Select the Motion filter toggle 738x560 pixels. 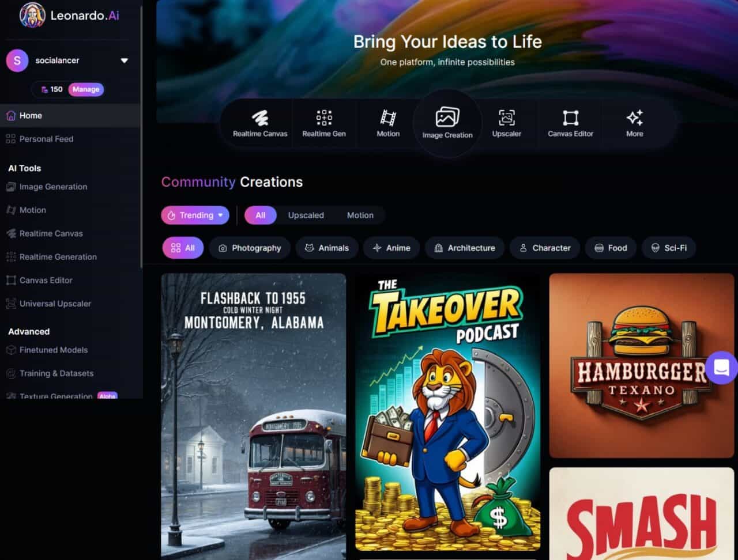coord(360,215)
